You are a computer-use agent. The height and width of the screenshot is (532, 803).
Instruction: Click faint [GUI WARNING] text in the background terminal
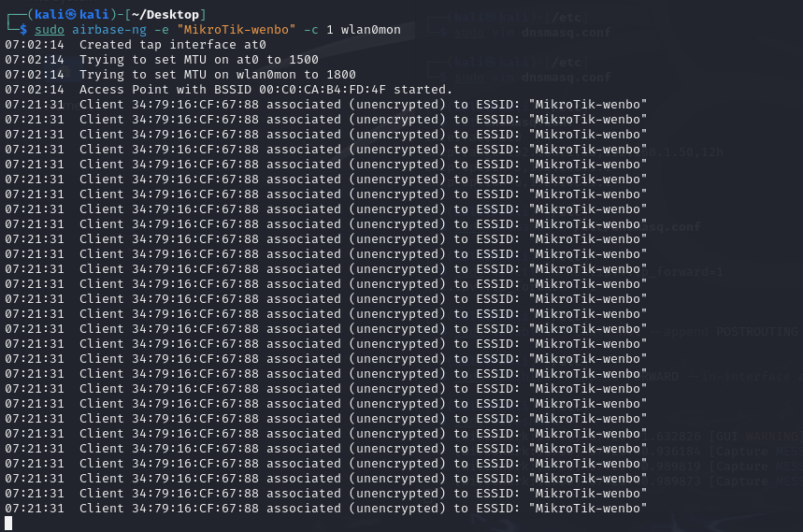pyautogui.click(x=756, y=437)
